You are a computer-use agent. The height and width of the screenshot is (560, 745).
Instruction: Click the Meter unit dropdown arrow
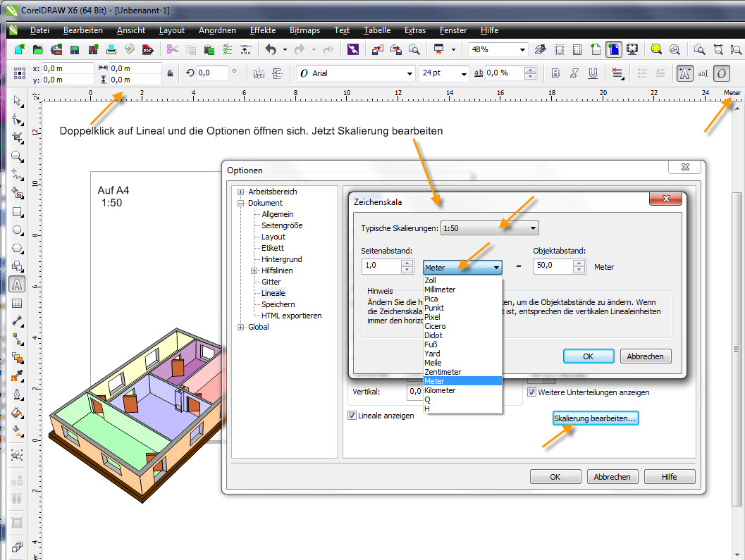pos(496,268)
